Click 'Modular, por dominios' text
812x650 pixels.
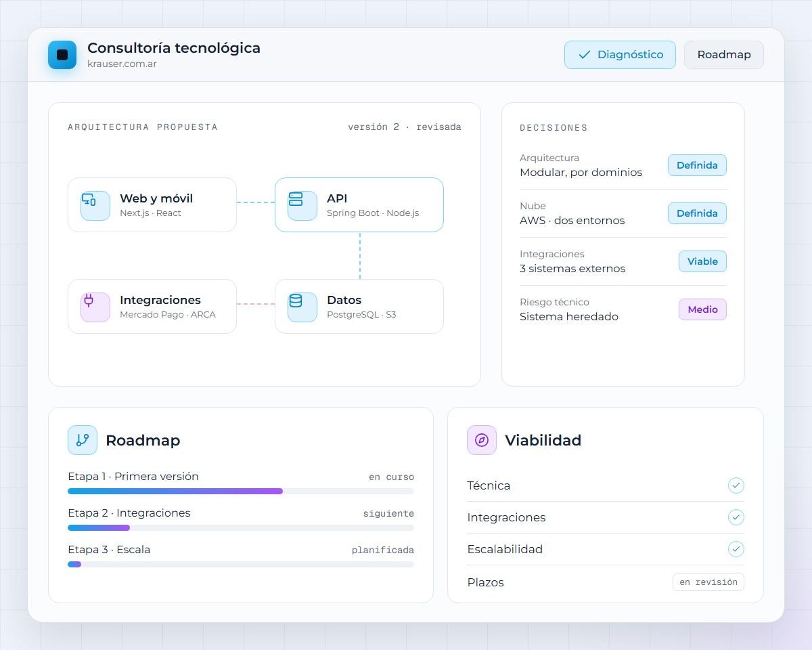tap(581, 173)
